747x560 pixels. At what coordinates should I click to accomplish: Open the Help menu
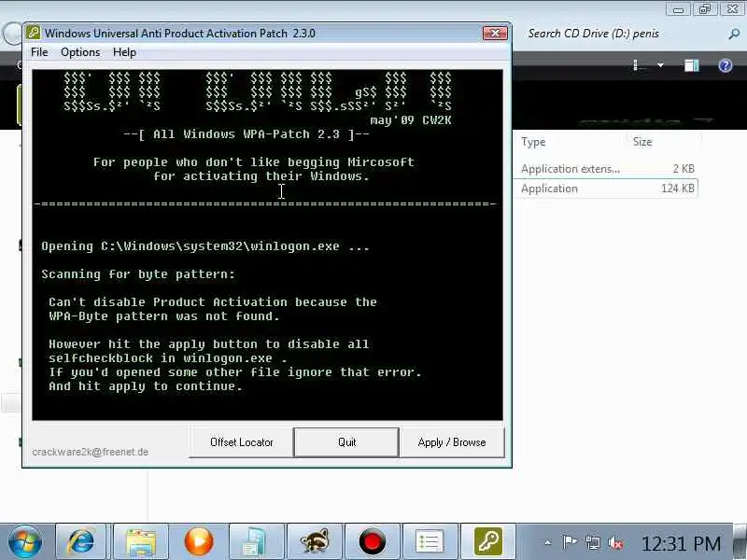pyautogui.click(x=124, y=52)
